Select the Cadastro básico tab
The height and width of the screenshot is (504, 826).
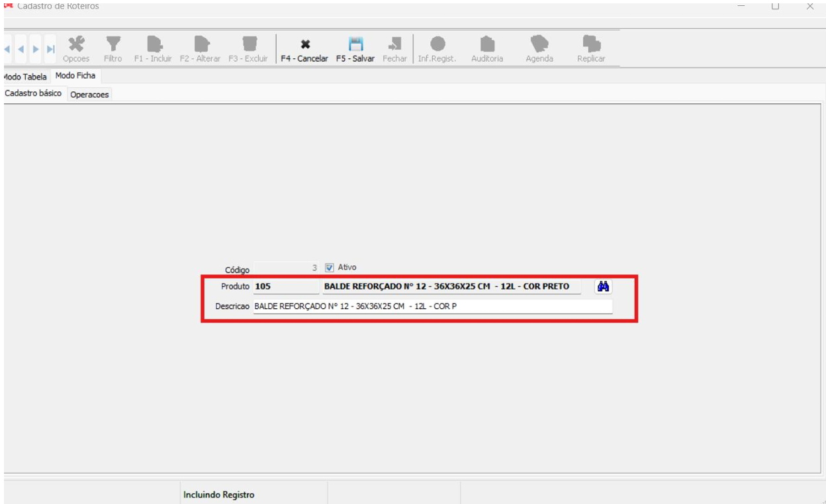pos(33,94)
